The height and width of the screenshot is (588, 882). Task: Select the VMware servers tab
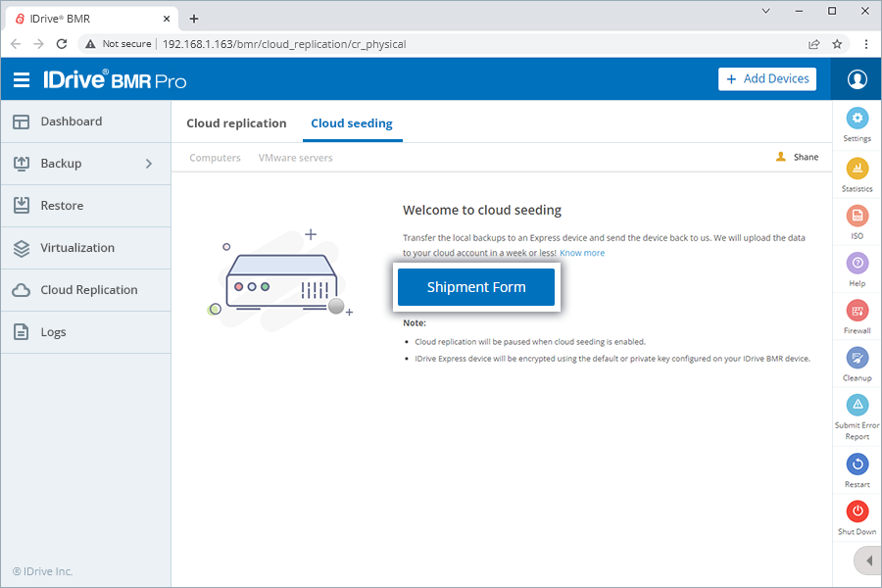coord(295,158)
